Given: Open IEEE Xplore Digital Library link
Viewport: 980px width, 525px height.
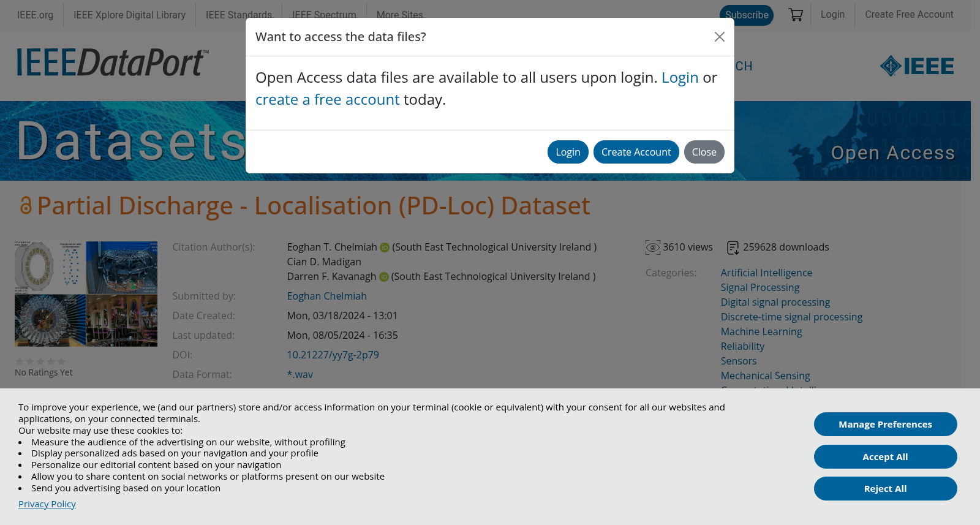Looking at the screenshot, I should (129, 15).
